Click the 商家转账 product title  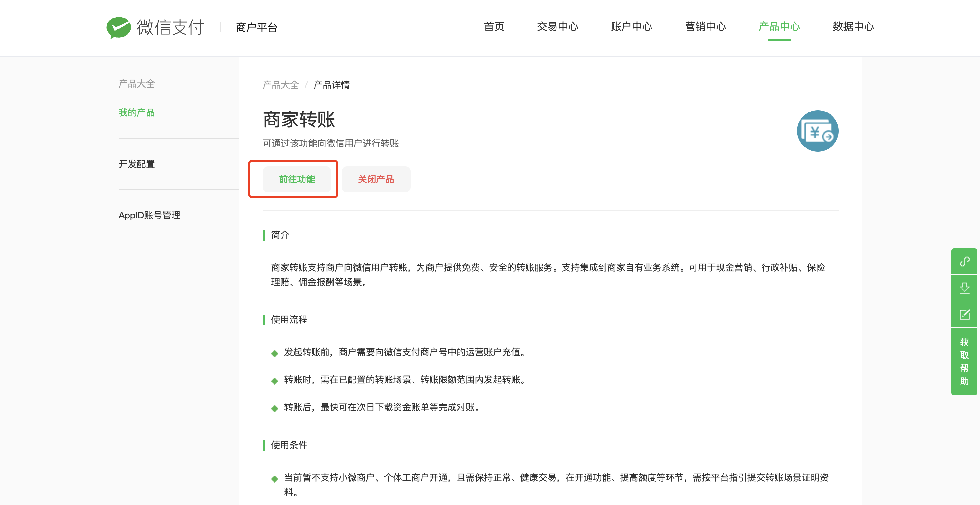click(x=299, y=119)
